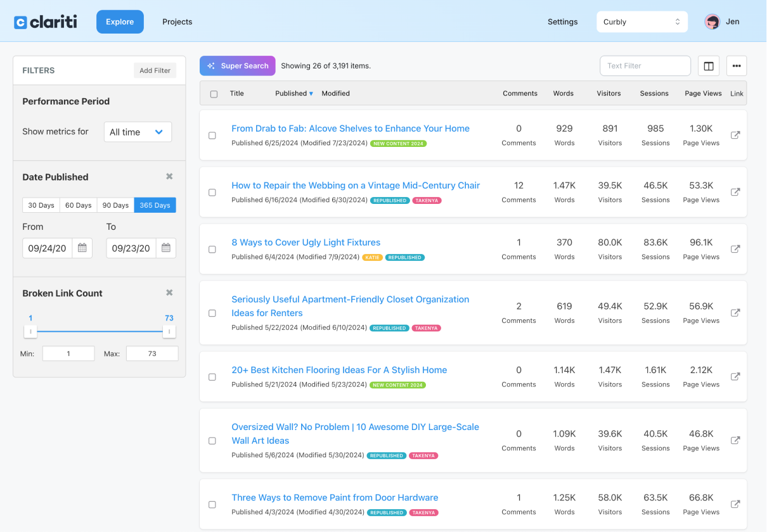Viewport: 767px width, 532px height.
Task: Click the Clariti logo
Action: 44,21
